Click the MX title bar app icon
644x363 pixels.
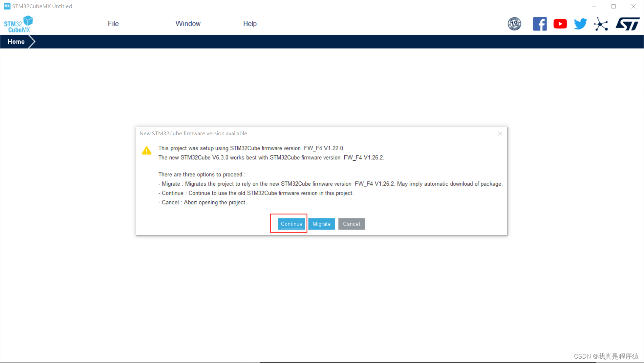(x=7, y=6)
